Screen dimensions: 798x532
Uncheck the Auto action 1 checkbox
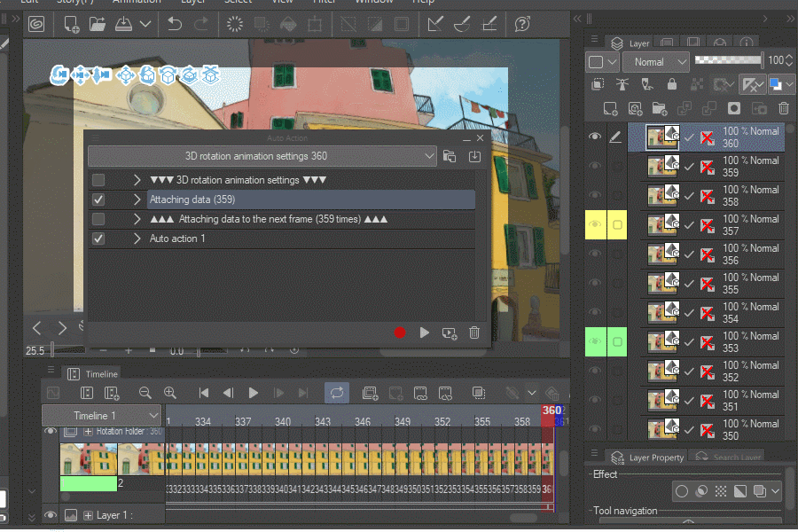98,239
